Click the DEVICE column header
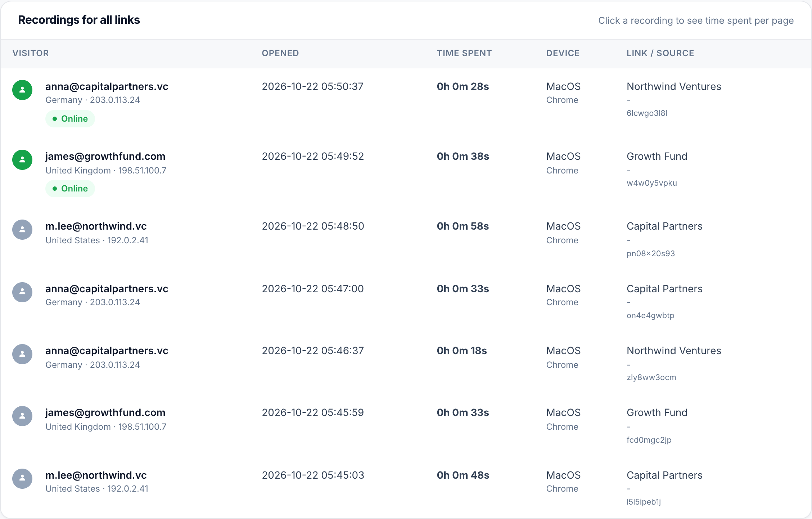 [x=563, y=53]
